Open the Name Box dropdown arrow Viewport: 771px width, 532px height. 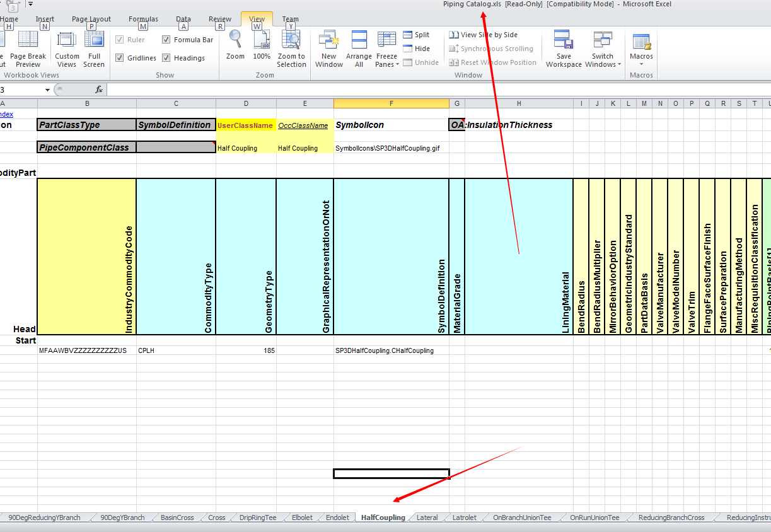click(47, 90)
